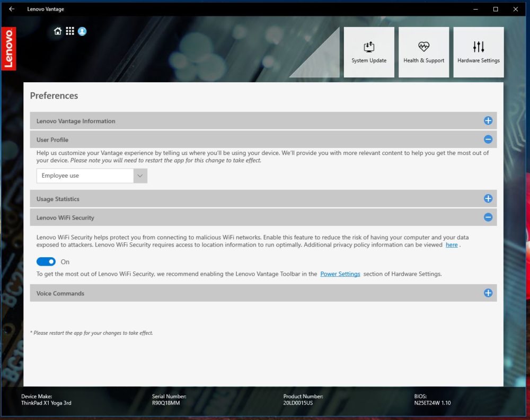Close the Lenovo Vantage window

tap(516, 9)
